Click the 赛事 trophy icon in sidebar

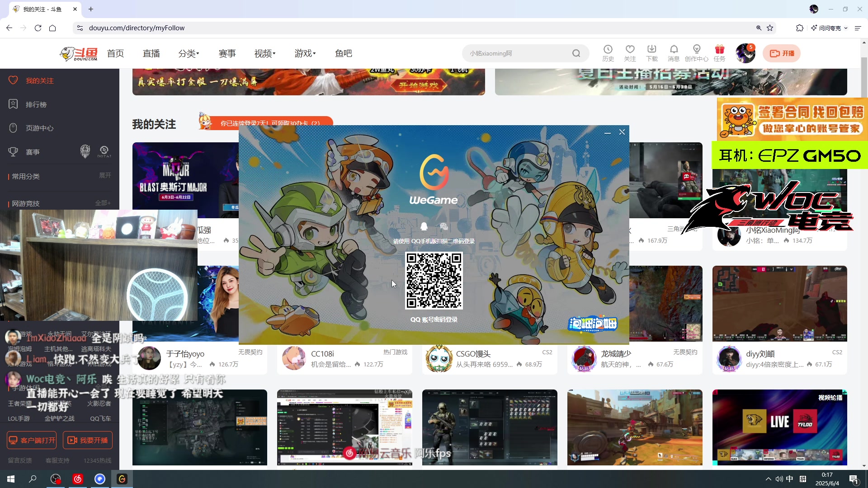[x=13, y=152]
